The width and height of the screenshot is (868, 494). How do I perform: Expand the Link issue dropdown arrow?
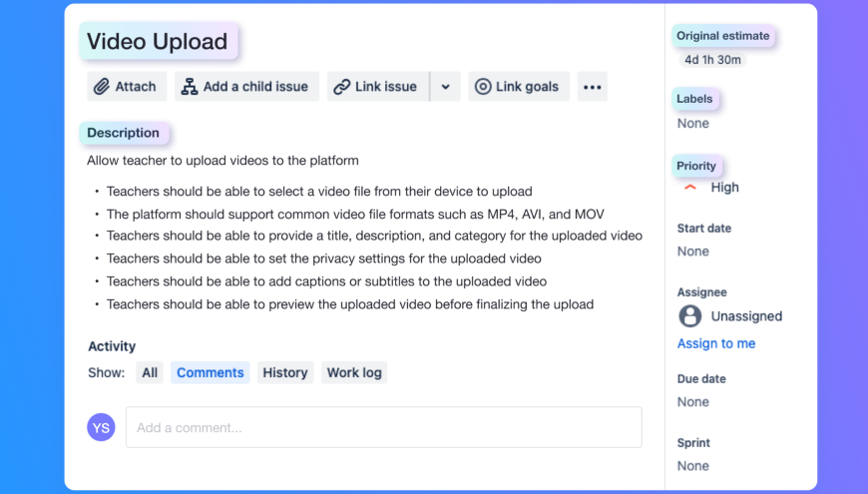point(446,87)
